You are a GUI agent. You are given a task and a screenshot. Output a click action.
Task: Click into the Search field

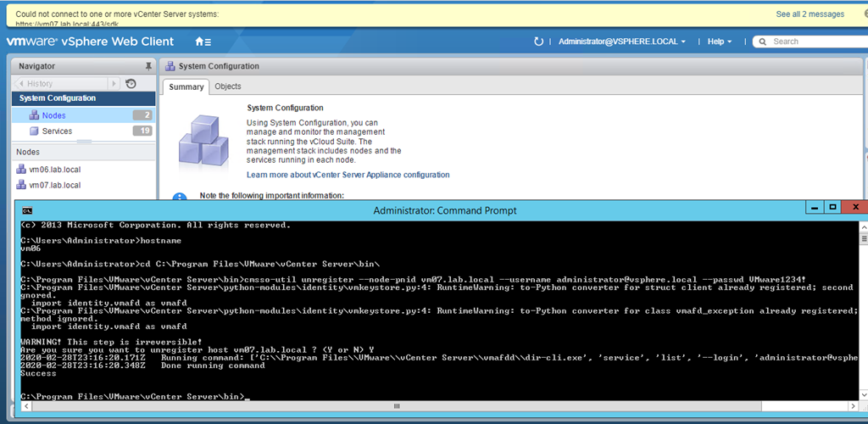(x=814, y=41)
